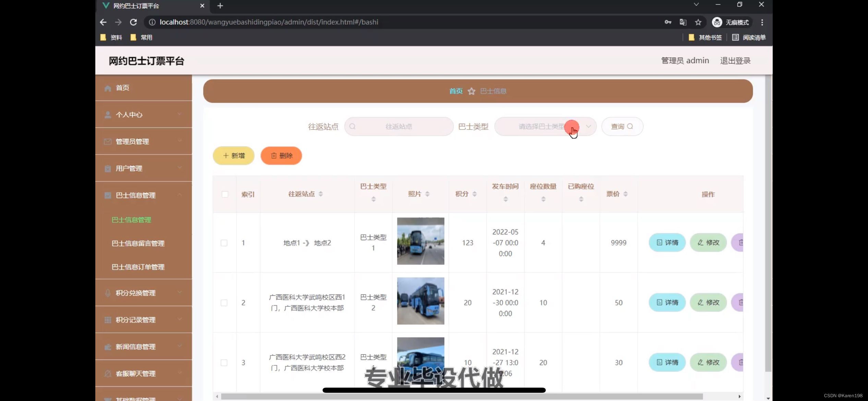Screen dimensions: 868x401
Task: Open the 资料 bookmark folder
Action: pos(111,37)
